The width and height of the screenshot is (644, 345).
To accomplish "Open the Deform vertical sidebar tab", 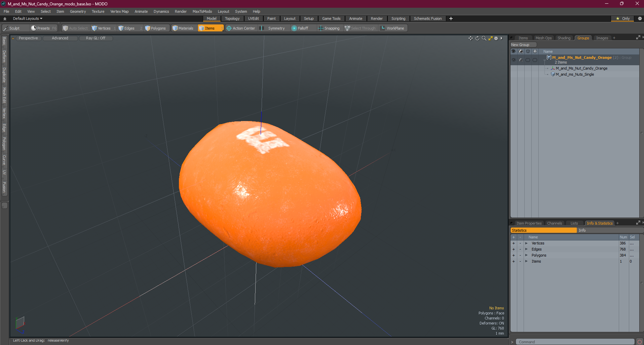I will pyautogui.click(x=4, y=56).
